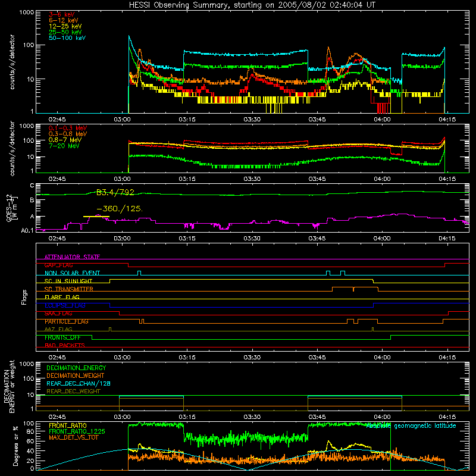Click the DECIMATION_WEIGHT legend label
This screenshot has height=476, width=476.
tap(76, 375)
